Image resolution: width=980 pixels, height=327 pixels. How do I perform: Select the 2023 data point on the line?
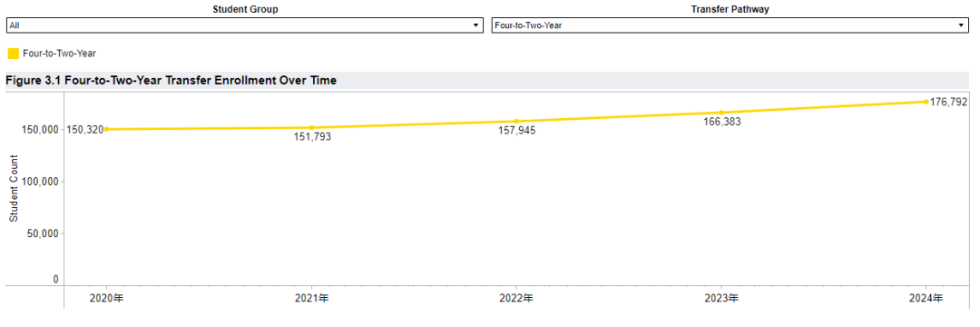click(x=721, y=113)
